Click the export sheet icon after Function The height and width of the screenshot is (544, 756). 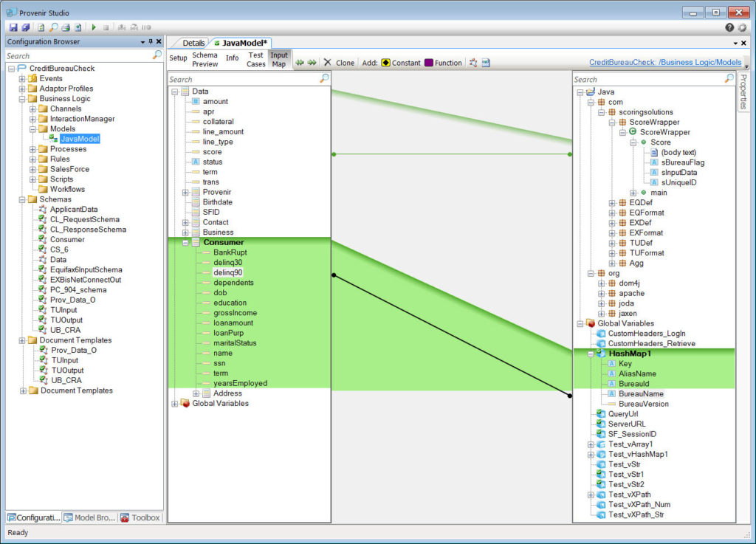pos(486,63)
